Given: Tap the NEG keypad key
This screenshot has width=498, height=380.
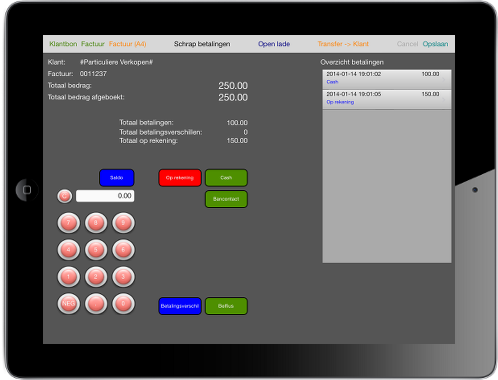Looking at the screenshot, I should coord(69,304).
